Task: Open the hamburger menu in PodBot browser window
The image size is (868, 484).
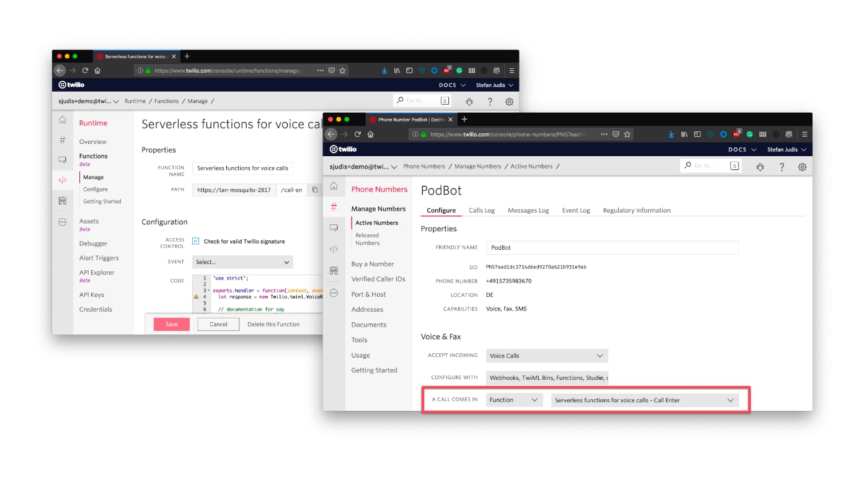Action: pyautogui.click(x=805, y=134)
